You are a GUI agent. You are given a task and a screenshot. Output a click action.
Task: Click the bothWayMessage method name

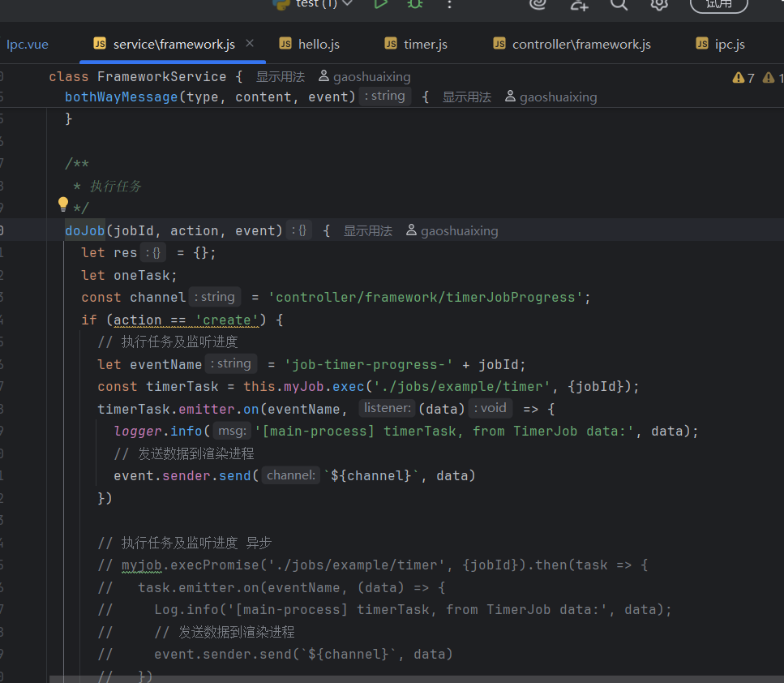(122, 97)
